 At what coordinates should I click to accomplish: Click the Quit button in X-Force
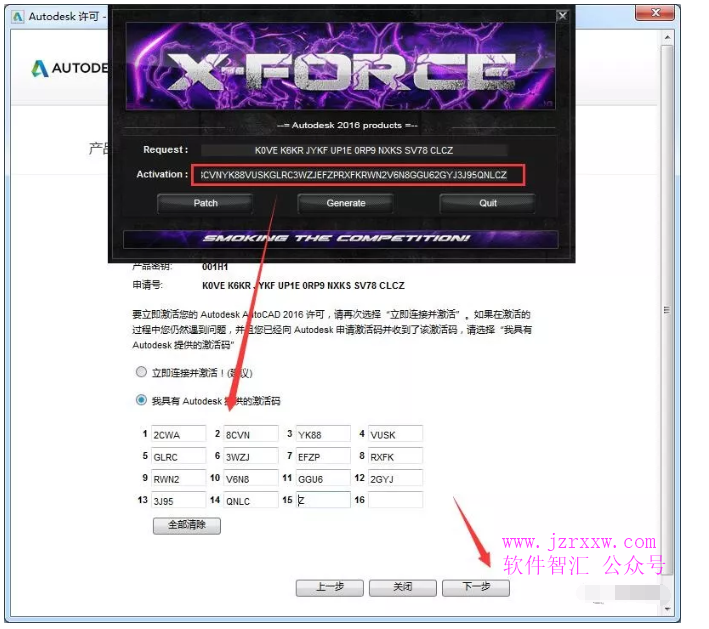(x=487, y=203)
